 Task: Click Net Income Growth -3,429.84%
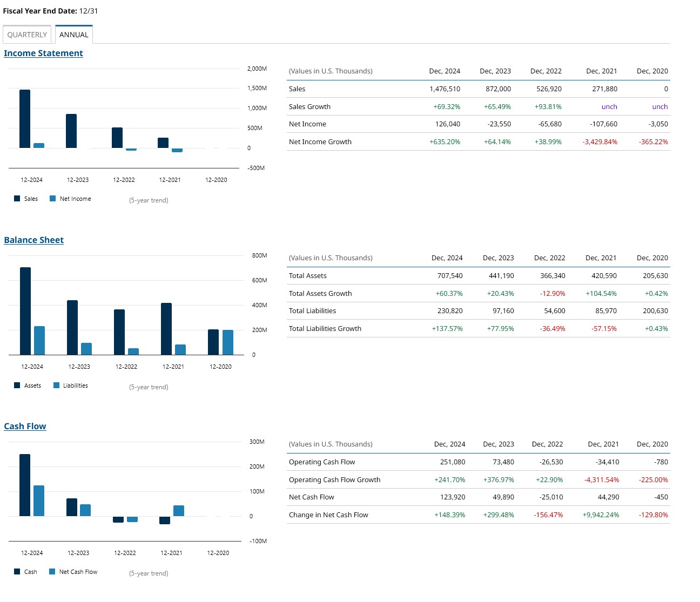[600, 142]
